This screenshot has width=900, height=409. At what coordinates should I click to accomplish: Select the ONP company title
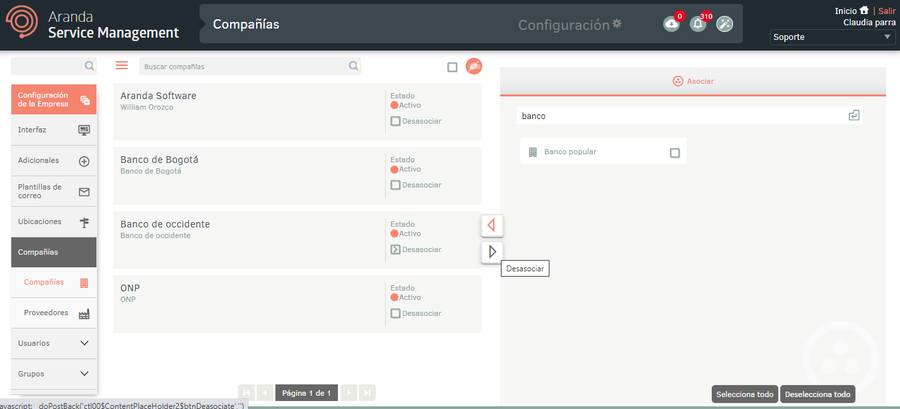[128, 288]
